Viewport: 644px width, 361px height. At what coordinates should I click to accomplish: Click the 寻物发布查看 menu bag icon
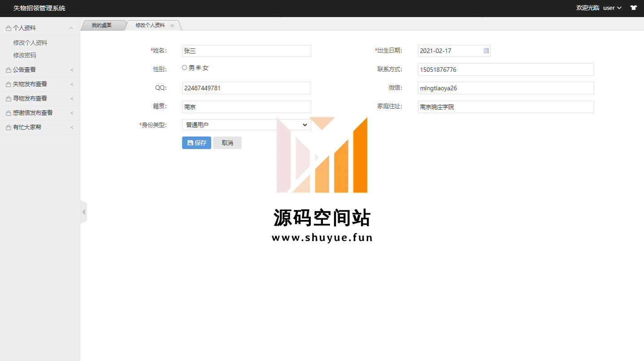(x=9, y=99)
